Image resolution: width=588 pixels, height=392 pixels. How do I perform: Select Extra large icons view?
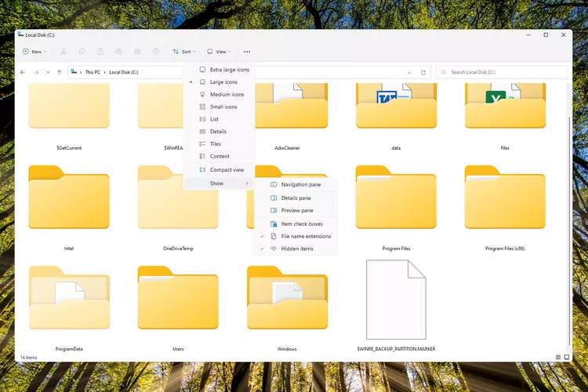click(x=220, y=70)
